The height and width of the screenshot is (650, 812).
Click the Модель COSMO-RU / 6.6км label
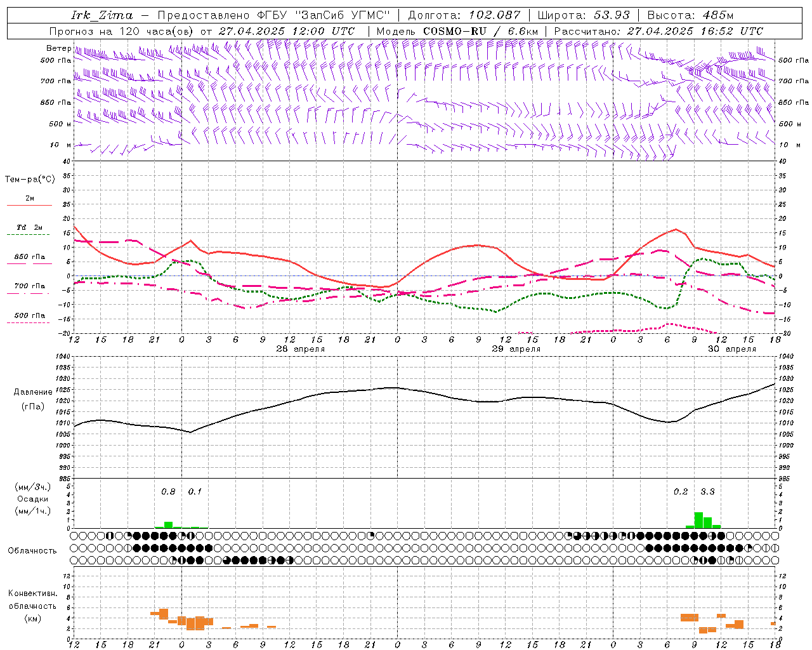[x=457, y=31]
